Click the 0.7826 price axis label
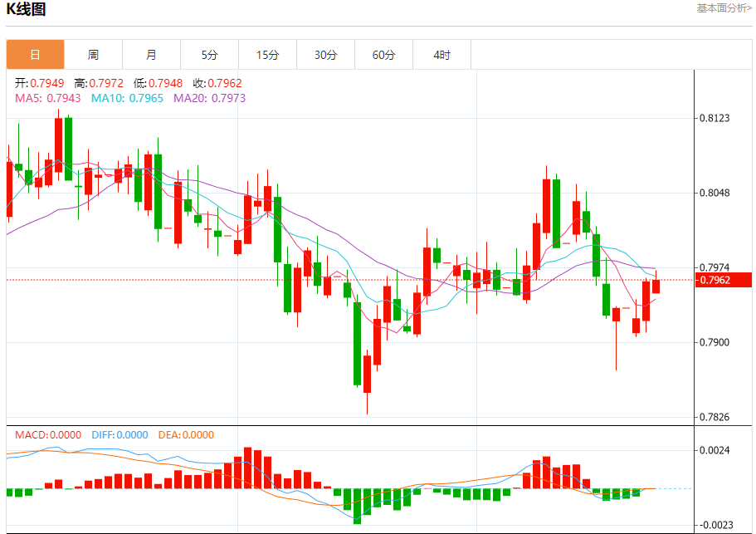Screen dimensions: 756x534 715,417
